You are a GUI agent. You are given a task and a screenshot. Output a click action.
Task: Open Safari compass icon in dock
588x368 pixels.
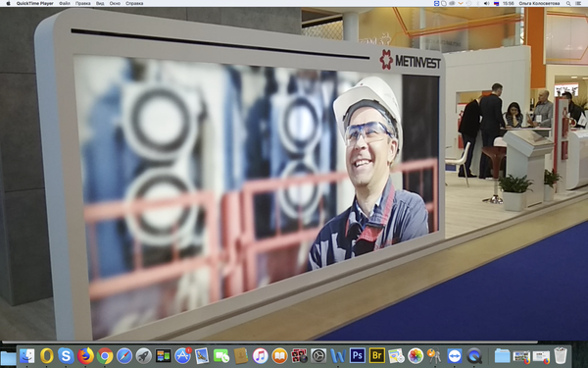pos(124,355)
